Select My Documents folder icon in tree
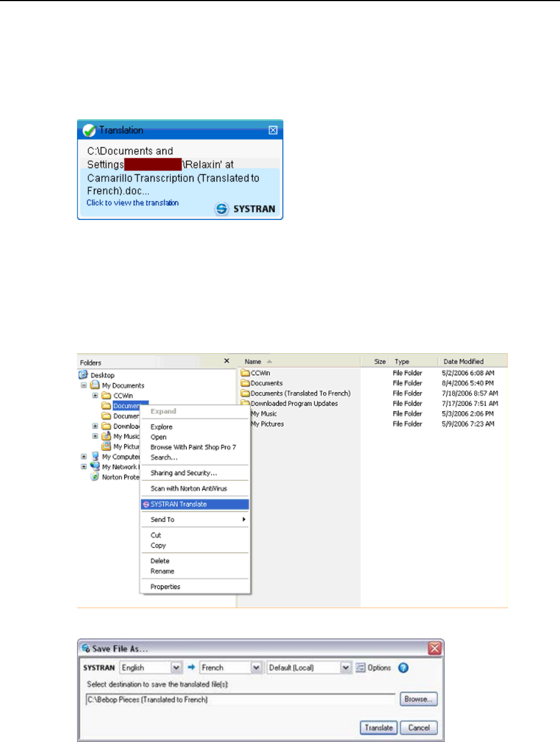The width and height of the screenshot is (560, 742). 95,385
